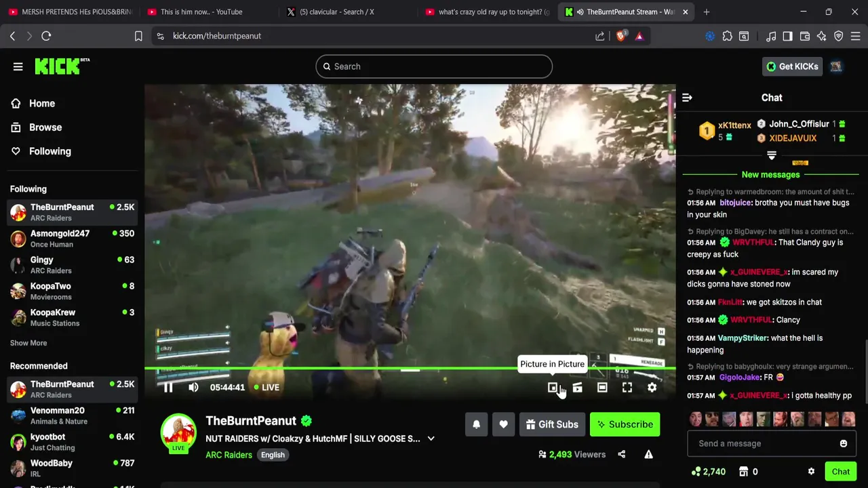
Task: Open the clip creation icon in player
Action: pyautogui.click(x=577, y=387)
